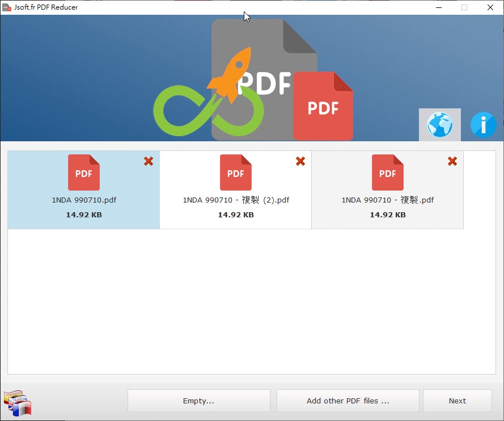Click the Jsoft.fr PDF Reducer title bar icon
Screen dimensions: 504x421
tap(7, 7)
